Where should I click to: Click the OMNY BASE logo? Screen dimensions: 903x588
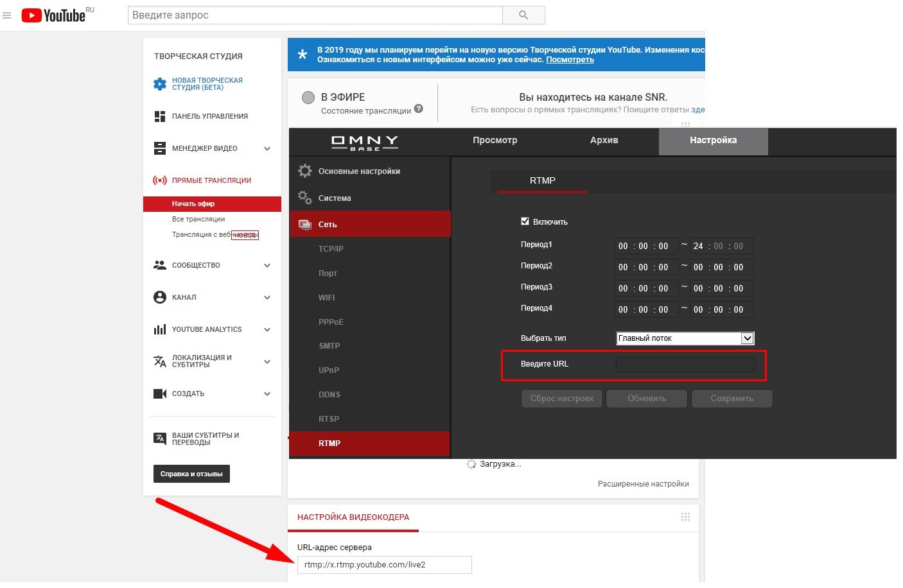[365, 143]
